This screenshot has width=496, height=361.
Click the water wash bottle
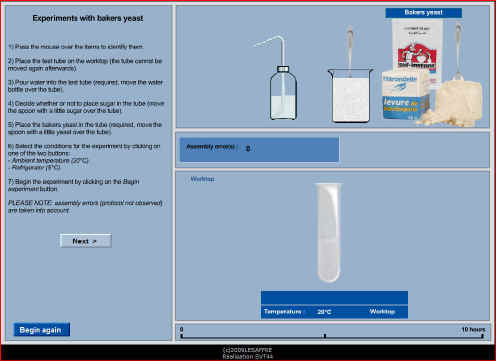coord(279,78)
